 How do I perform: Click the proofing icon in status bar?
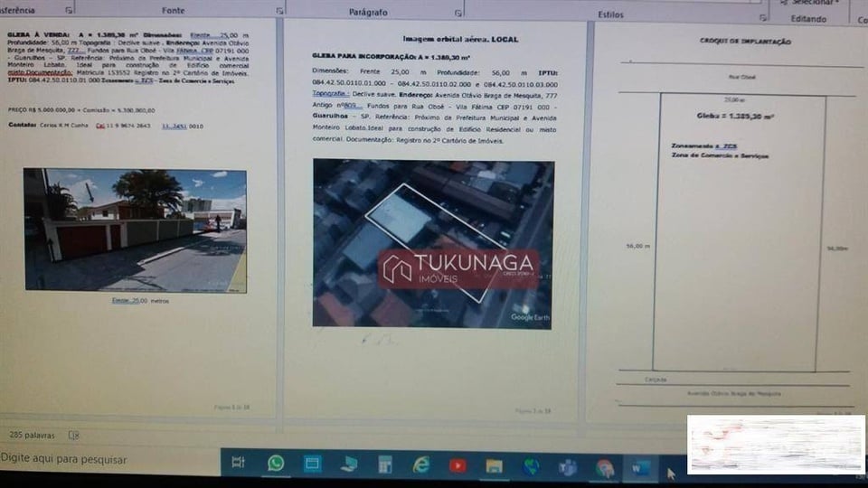coord(73,436)
